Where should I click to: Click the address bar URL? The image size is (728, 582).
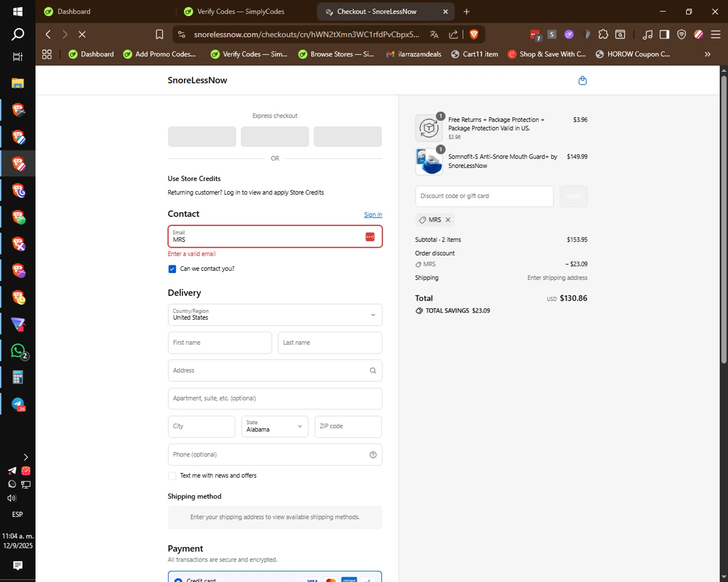click(306, 34)
